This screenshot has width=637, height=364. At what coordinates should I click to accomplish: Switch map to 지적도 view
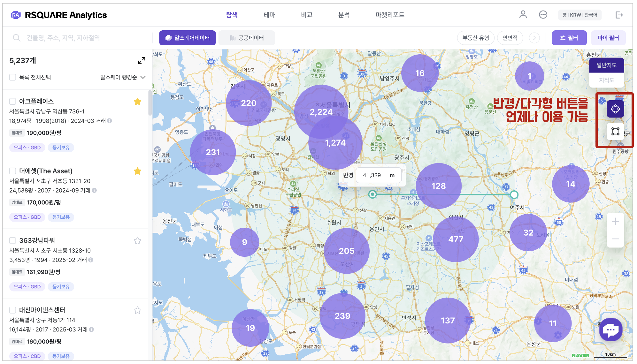pos(606,80)
